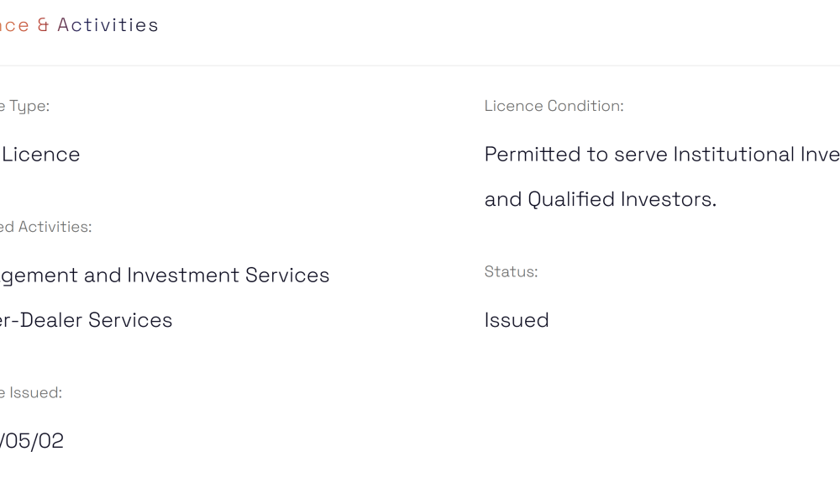840x504 pixels.
Task: Click the word 'Qualified' in licence condition
Action: [x=570, y=199]
